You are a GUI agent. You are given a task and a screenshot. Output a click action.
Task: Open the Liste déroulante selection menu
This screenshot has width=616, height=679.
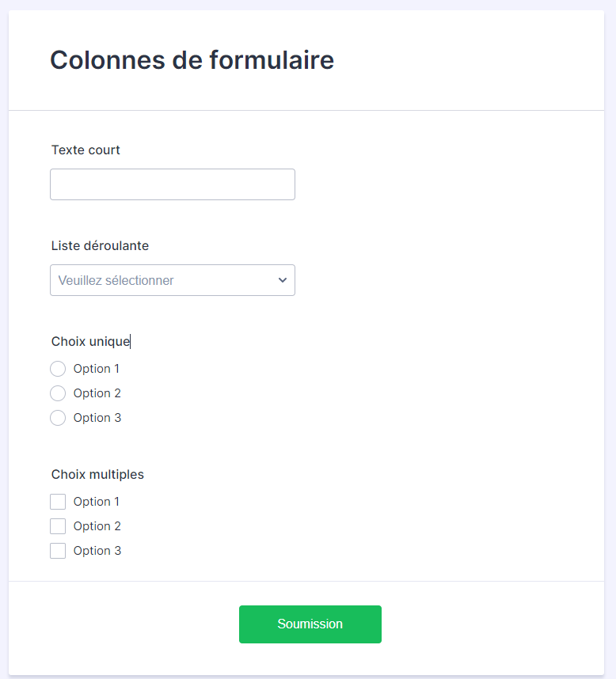173,280
